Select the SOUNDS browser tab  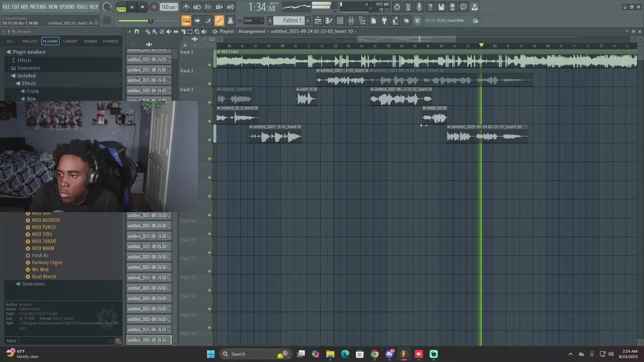(91, 41)
